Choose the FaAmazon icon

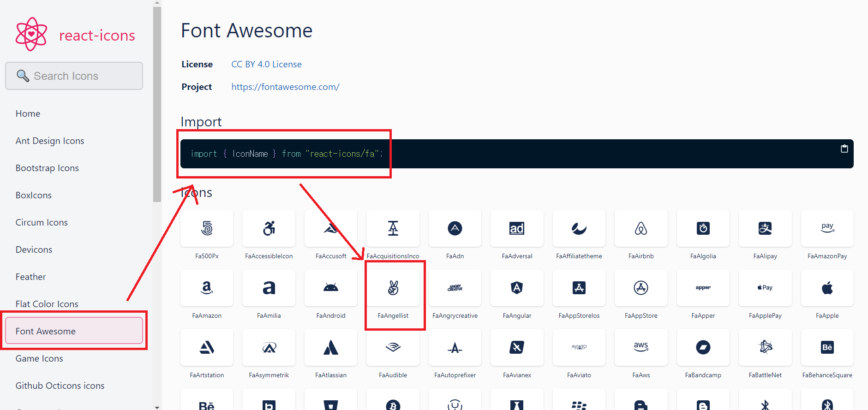(x=207, y=288)
